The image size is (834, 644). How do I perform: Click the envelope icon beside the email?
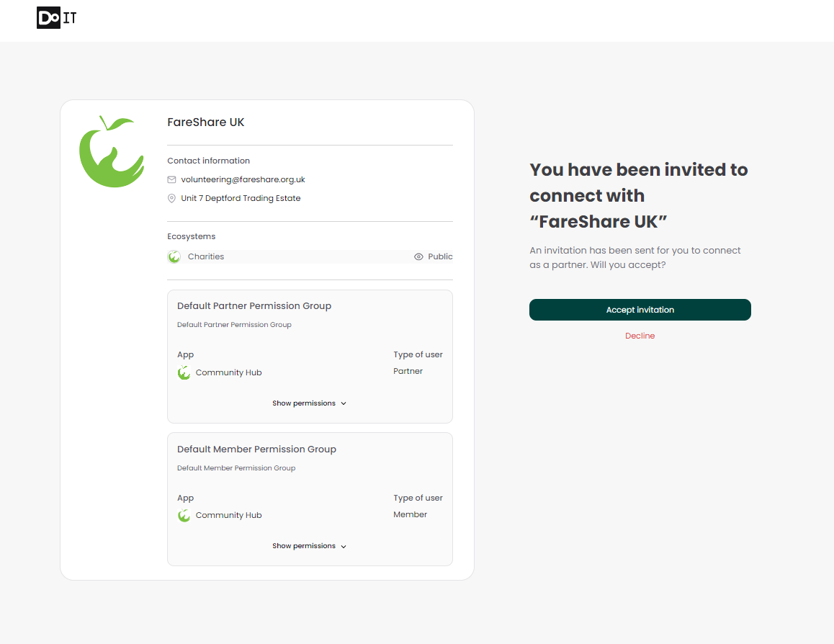click(171, 180)
